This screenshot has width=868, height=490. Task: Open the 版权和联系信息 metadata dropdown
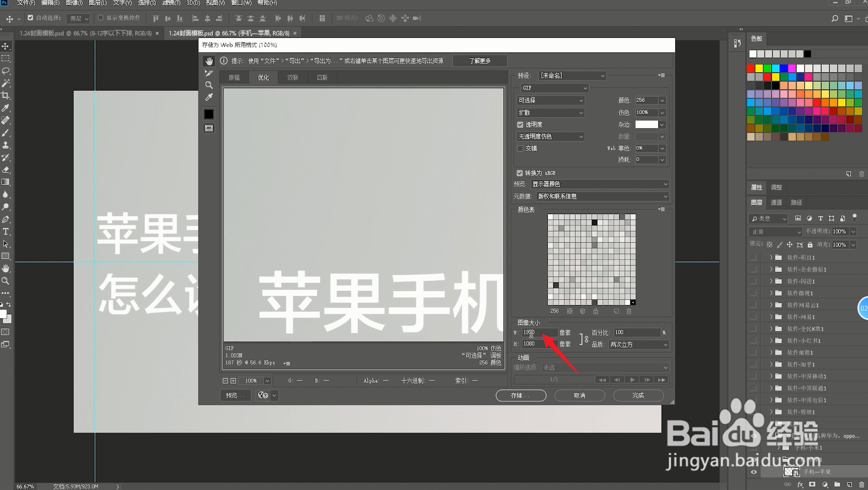(603, 197)
